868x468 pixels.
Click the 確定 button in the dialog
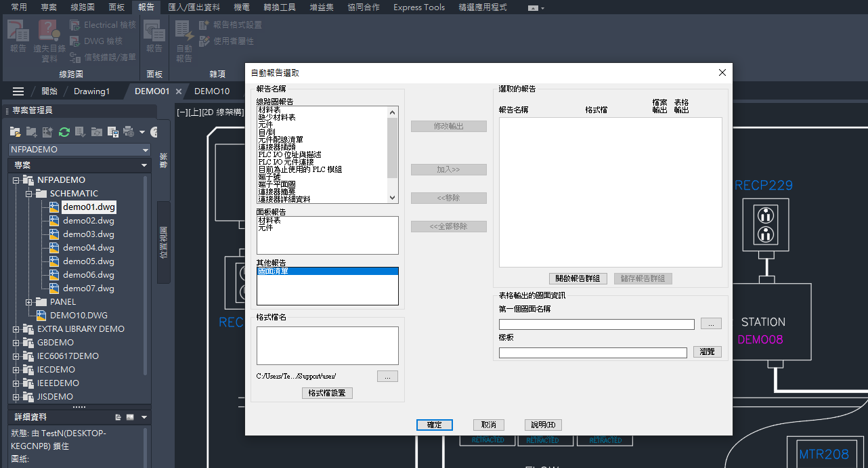(434, 425)
